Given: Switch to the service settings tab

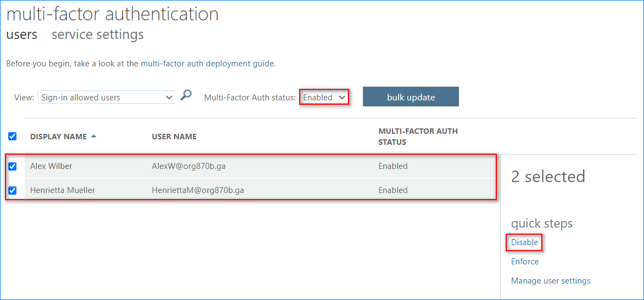Looking at the screenshot, I should point(98,35).
